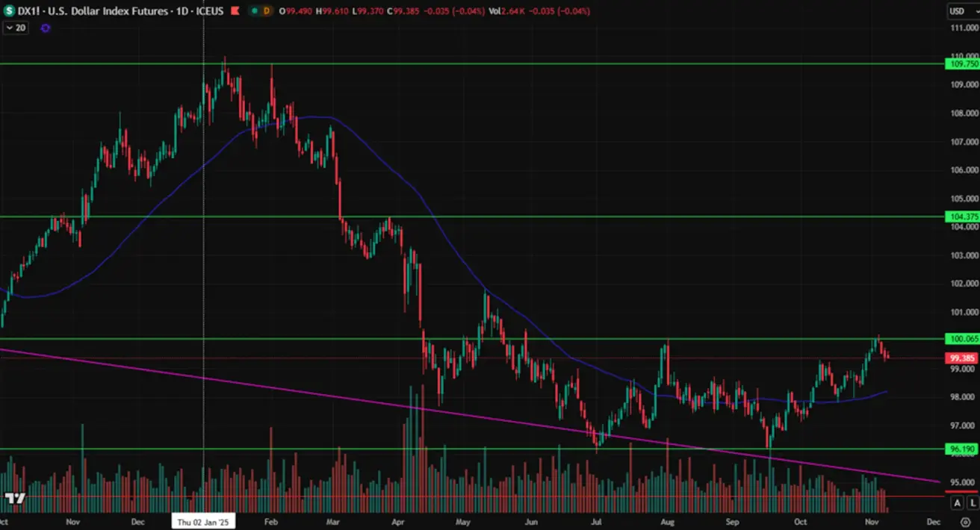Click the Thu 02 Jan '25 date marker
The width and height of the screenshot is (980, 530).
(204, 522)
